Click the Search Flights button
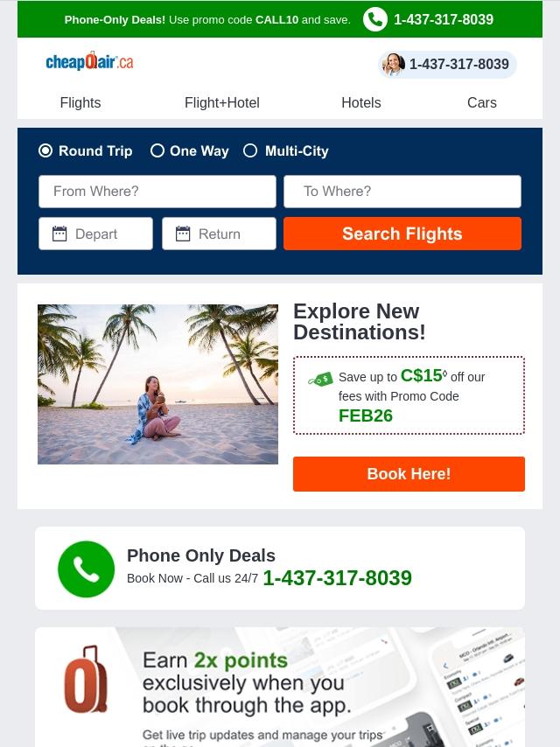This screenshot has width=560, height=747. pyautogui.click(x=402, y=234)
